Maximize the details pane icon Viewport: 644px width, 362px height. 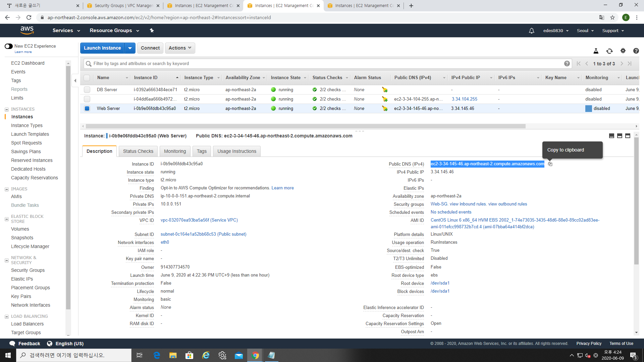pyautogui.click(x=628, y=136)
